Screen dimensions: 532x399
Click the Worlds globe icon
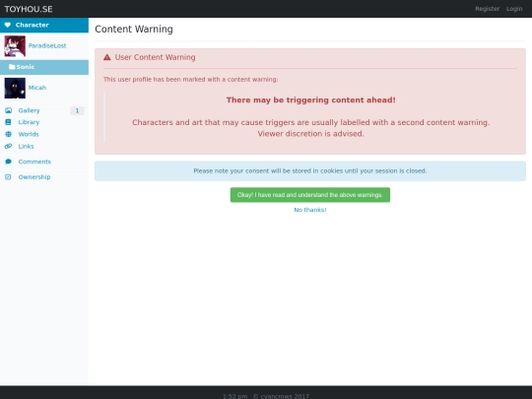(x=8, y=134)
